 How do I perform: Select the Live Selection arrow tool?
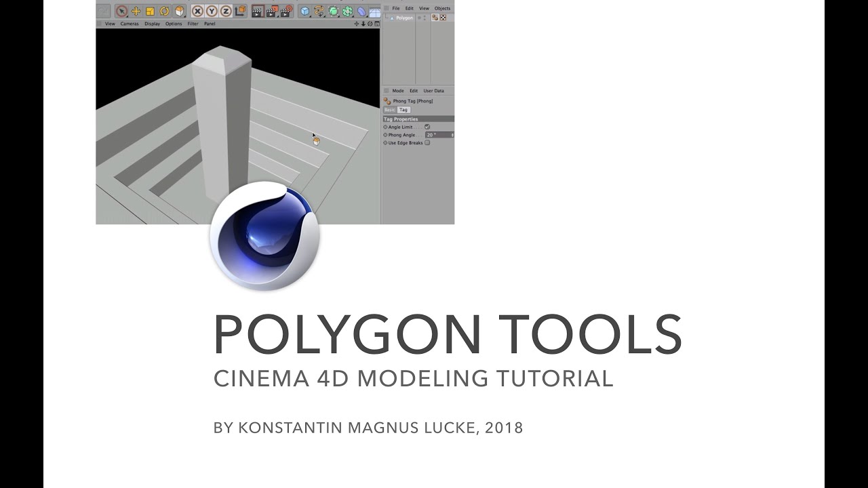pyautogui.click(x=121, y=11)
